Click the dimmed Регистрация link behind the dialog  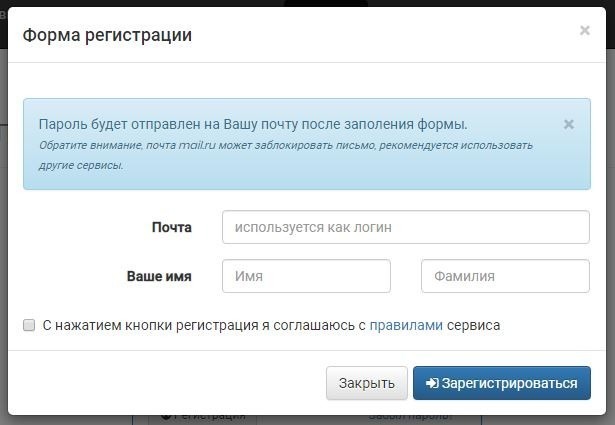click(x=204, y=418)
